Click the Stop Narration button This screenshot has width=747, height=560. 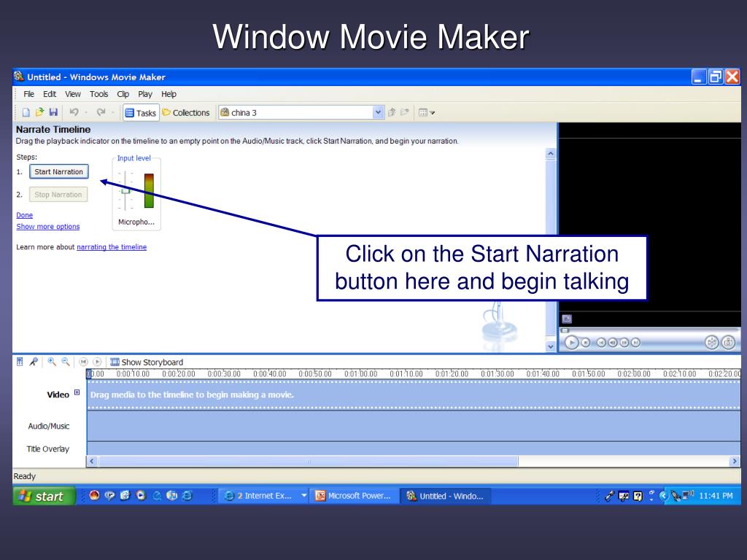[x=58, y=194]
